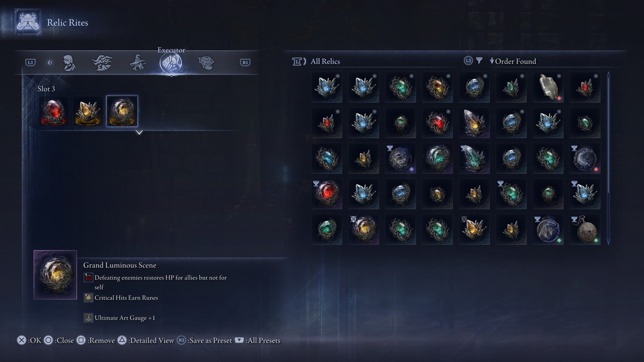Go back with the double-chevron arrow
This screenshot has width=644, height=362.
(50, 62)
